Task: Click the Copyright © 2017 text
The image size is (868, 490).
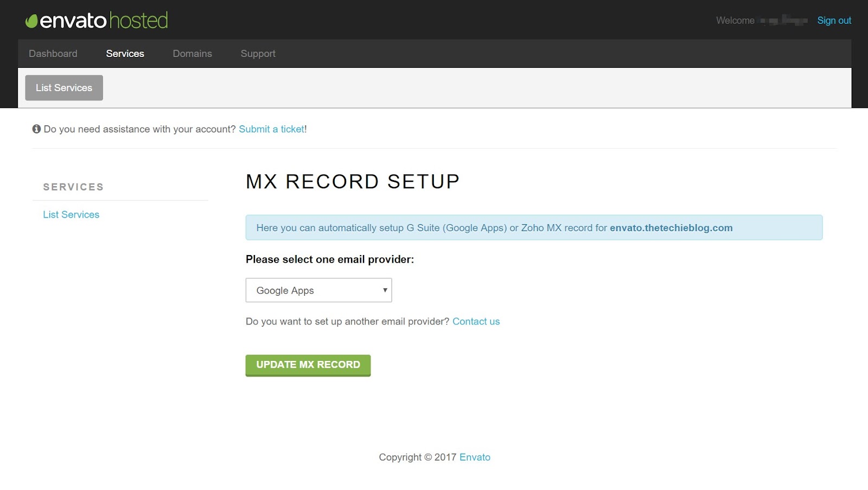Action: [x=418, y=457]
